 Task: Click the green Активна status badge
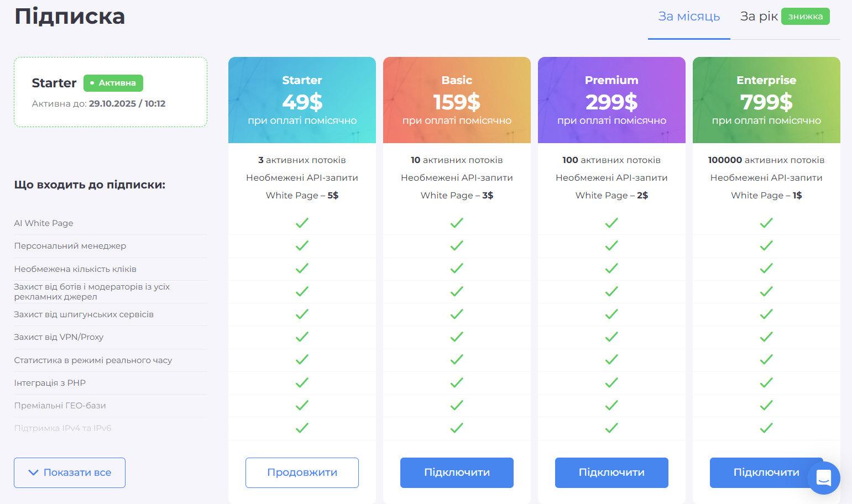point(113,83)
